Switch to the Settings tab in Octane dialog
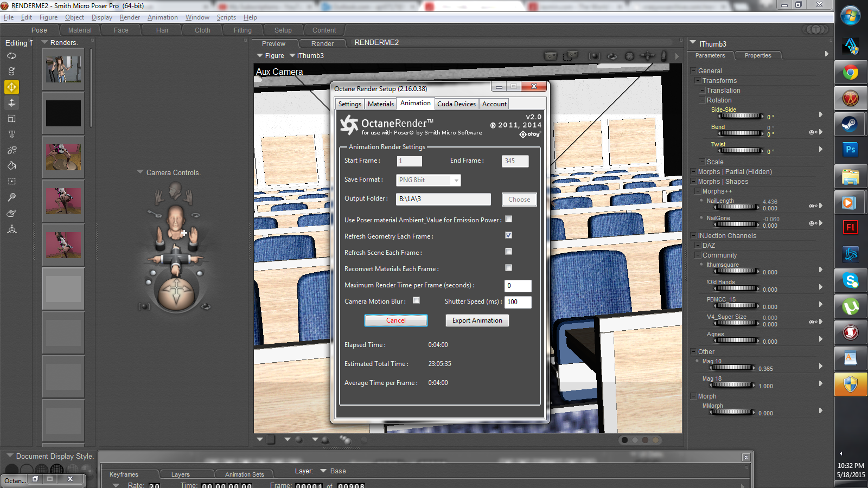The height and width of the screenshot is (488, 868). coord(349,104)
